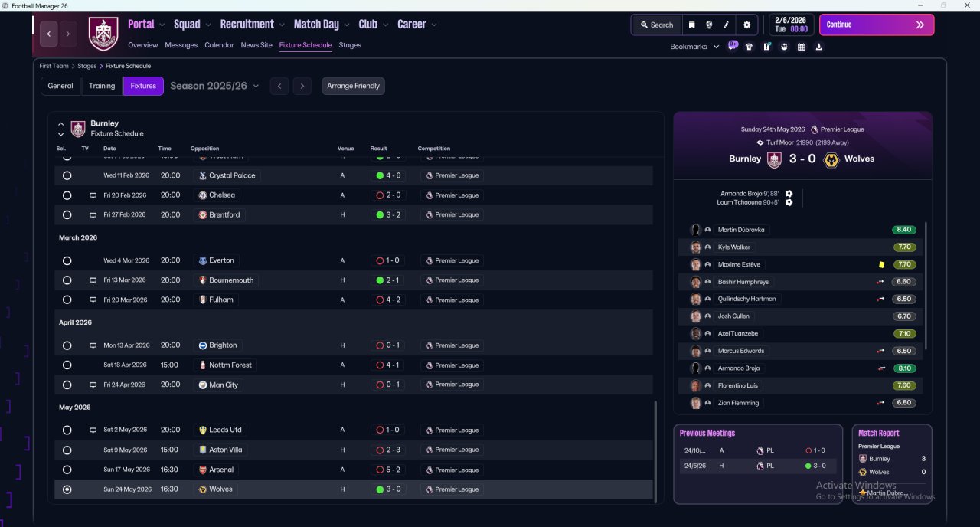Open the Squad dropdown menu
This screenshot has height=527, width=980.
coord(192,25)
